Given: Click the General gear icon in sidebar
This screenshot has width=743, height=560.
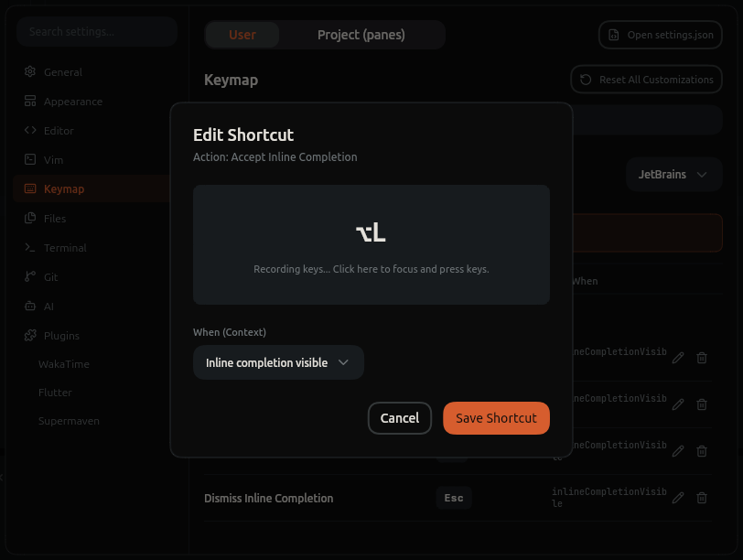Looking at the screenshot, I should click(x=30, y=72).
